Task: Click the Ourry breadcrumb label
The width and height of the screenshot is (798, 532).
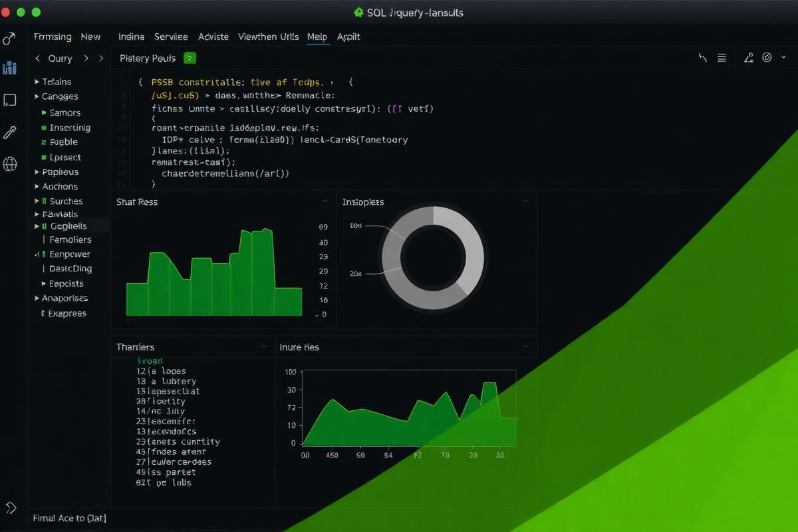Action: coord(61,59)
